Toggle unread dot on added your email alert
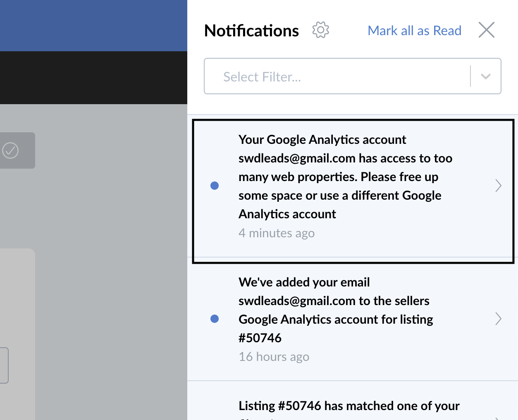This screenshot has width=518, height=420. click(x=215, y=319)
